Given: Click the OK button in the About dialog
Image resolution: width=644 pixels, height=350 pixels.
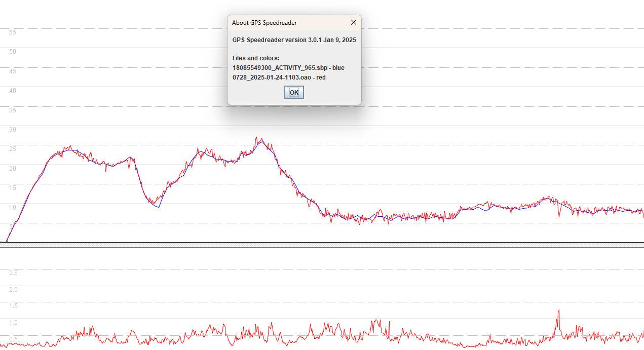Looking at the screenshot, I should tap(294, 92).
